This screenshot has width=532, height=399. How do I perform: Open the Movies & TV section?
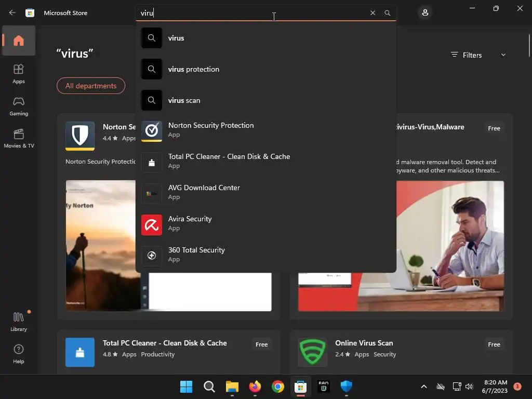coord(19,138)
